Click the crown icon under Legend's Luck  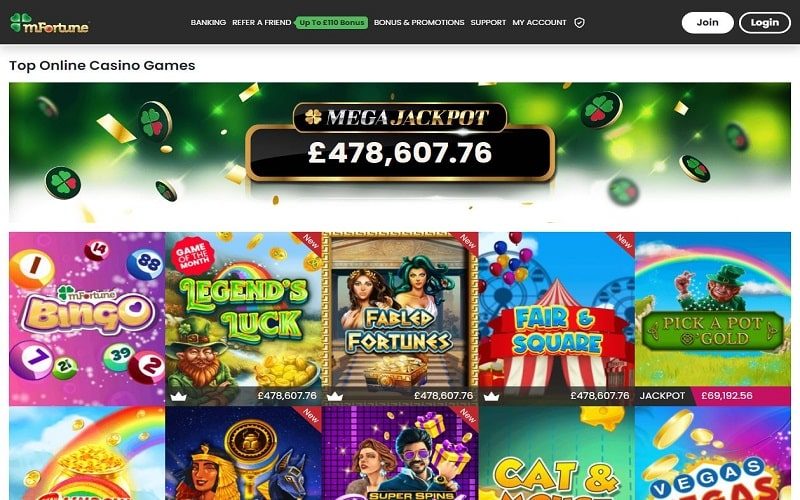[x=178, y=396]
